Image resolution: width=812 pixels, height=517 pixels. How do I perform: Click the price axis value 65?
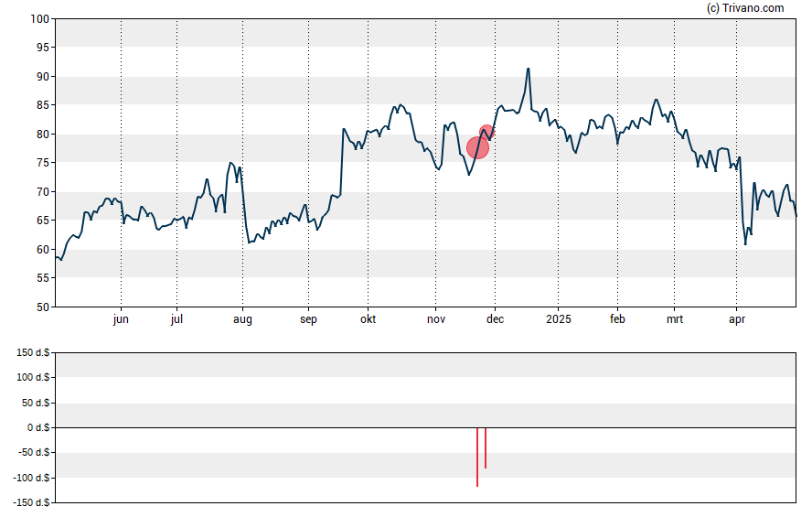point(43,221)
